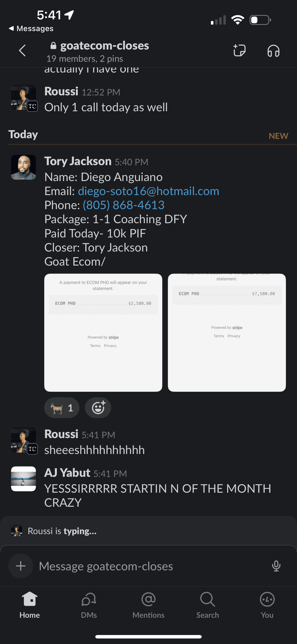
Task: Return to Messages app via back breadcrumb
Action: pos(31,29)
